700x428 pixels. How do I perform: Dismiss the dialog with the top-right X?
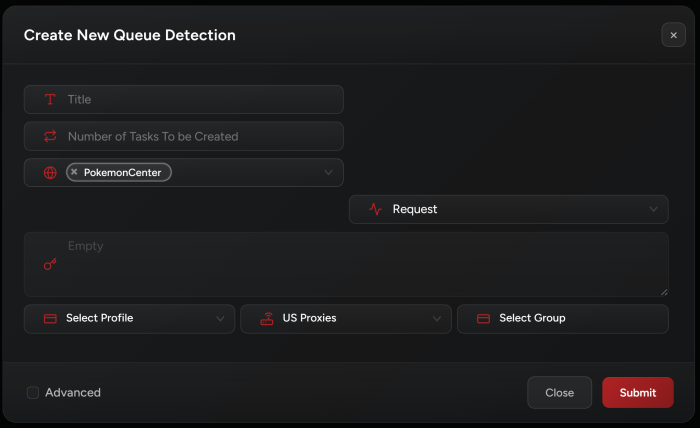pyautogui.click(x=673, y=35)
